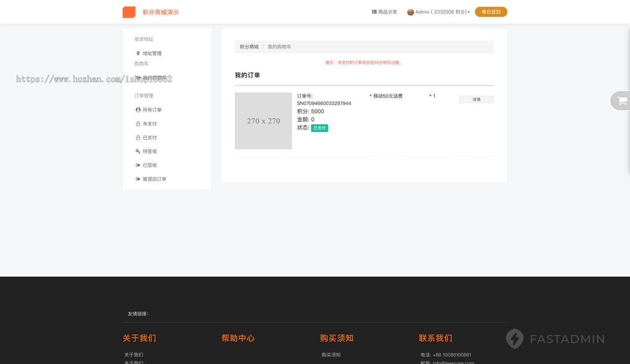Image resolution: width=630 pixels, height=364 pixels.
Task: Select the 地址管理 location pin icon
Action: tap(138, 53)
